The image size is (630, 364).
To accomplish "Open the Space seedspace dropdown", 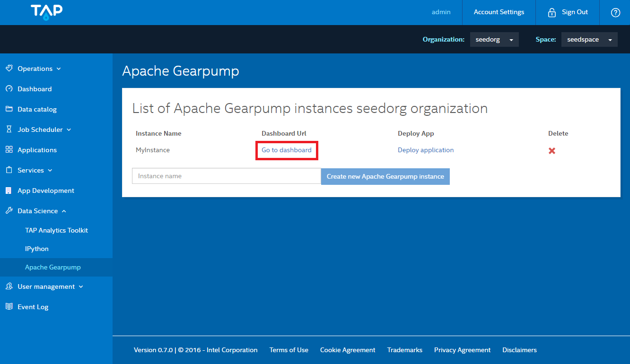I will [589, 40].
